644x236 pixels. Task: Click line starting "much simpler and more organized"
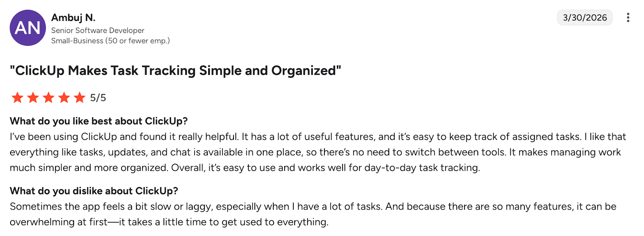click(x=245, y=168)
